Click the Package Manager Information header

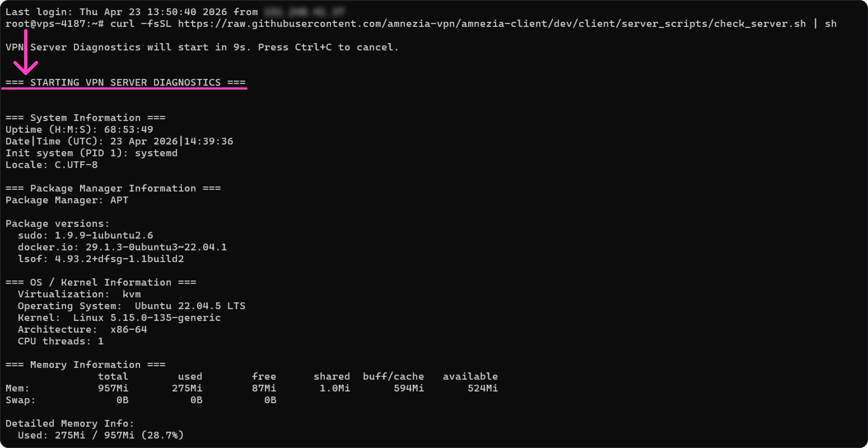point(113,188)
